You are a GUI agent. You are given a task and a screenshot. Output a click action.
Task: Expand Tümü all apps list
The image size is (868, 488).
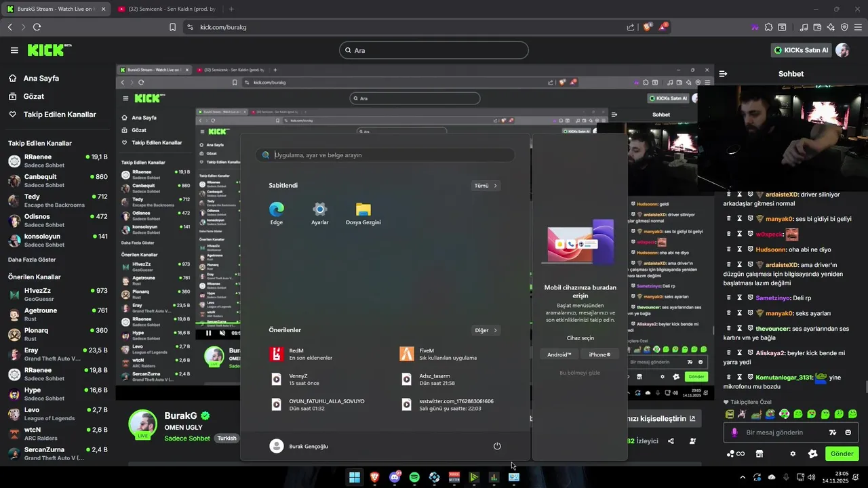point(486,186)
